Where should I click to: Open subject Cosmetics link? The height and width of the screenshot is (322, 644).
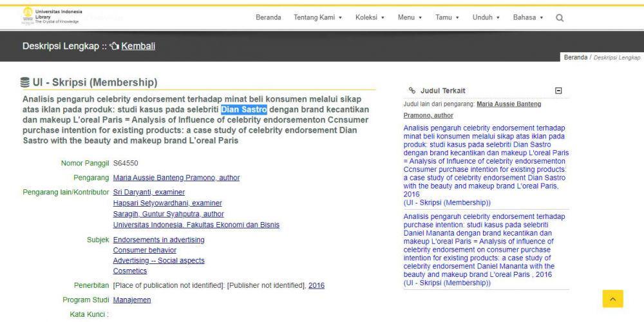tap(130, 271)
